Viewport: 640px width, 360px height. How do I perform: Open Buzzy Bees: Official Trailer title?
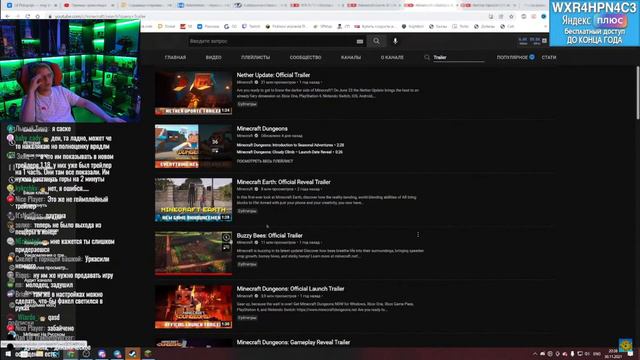[x=269, y=236]
